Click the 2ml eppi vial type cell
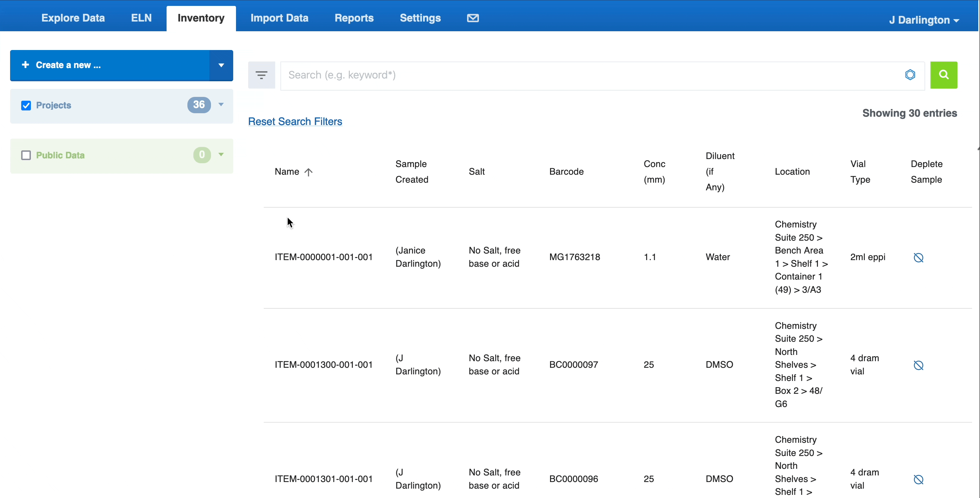 point(868,257)
